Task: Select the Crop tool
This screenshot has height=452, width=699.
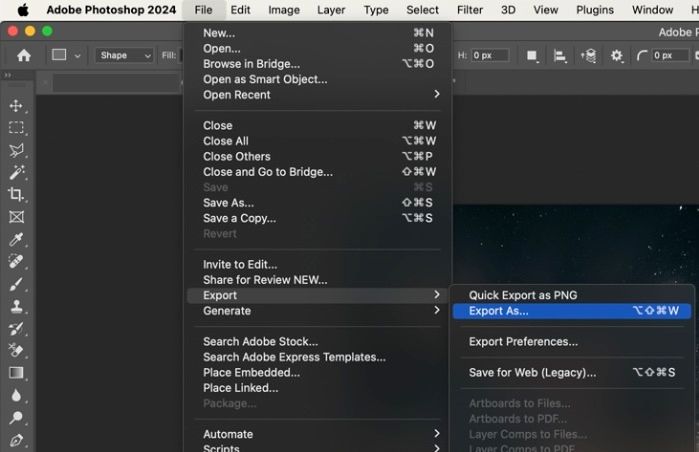Action: [16, 194]
